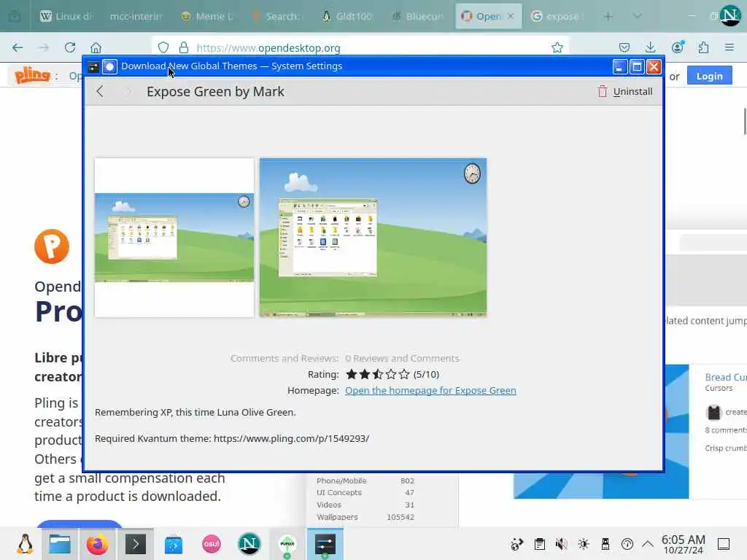Switch to the Gldt100 tab
Screen dimensions: 747x560
click(347, 17)
